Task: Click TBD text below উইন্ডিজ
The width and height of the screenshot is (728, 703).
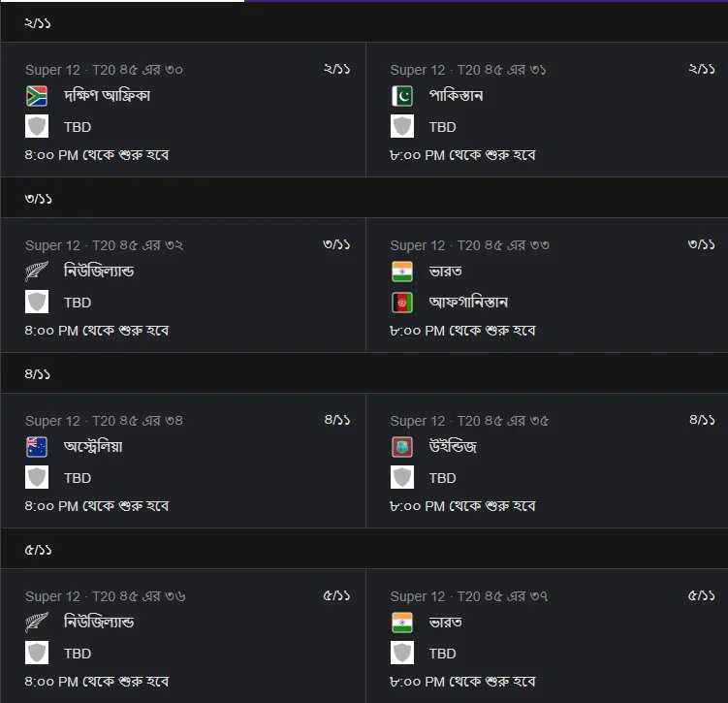Action: [x=442, y=478]
